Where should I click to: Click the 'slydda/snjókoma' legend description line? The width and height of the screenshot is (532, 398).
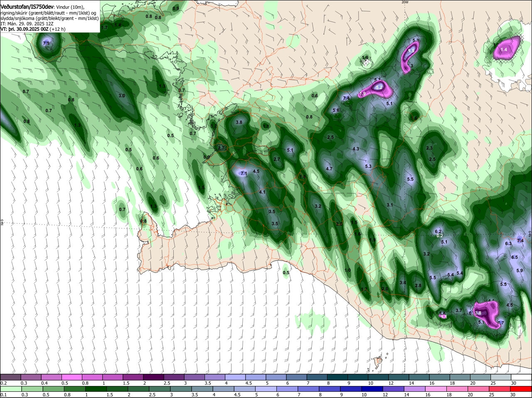(49, 18)
